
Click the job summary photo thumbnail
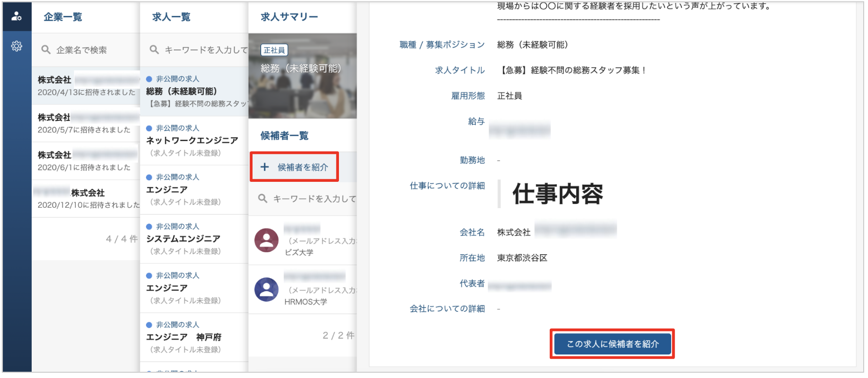pos(302,76)
